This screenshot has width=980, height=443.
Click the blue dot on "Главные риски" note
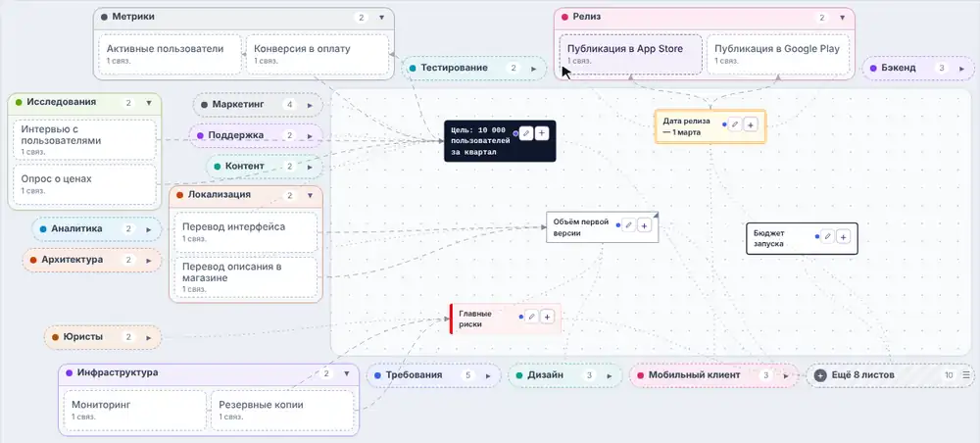point(520,318)
